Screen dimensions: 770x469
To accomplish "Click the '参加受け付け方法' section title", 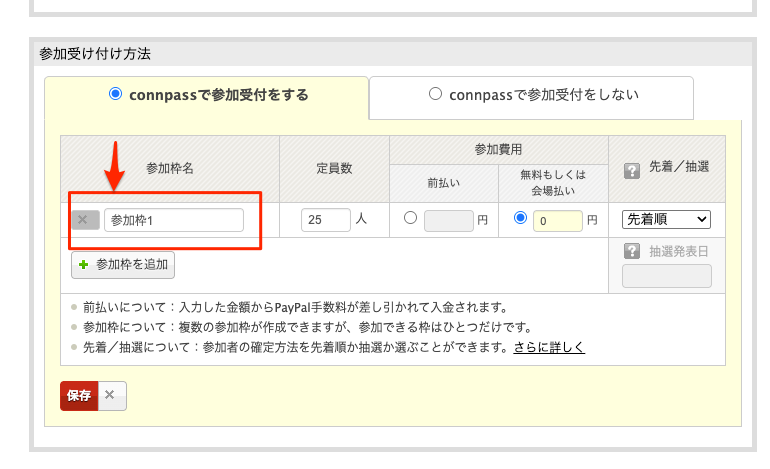I will (x=95, y=54).
